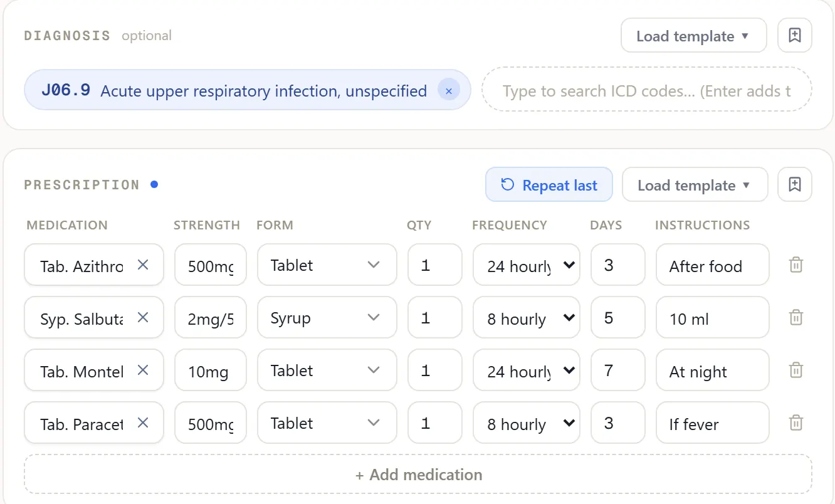Edit quantity for the Azithro row
The image size is (835, 504).
pos(435,265)
